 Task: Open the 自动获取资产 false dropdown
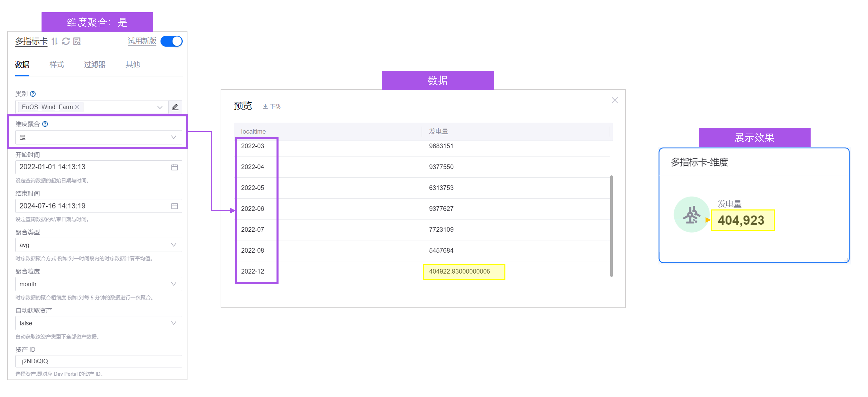98,323
